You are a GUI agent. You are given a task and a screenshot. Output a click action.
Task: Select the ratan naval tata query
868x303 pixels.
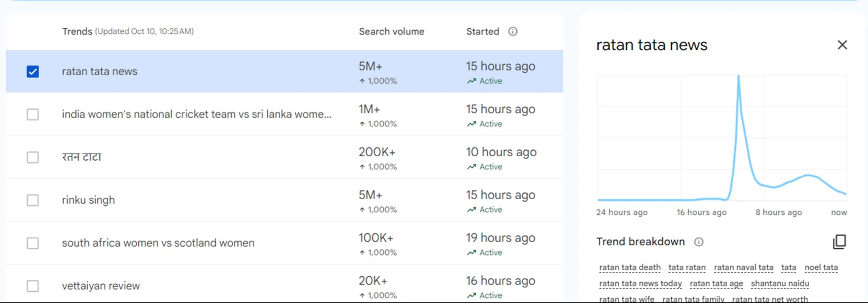[x=743, y=267]
